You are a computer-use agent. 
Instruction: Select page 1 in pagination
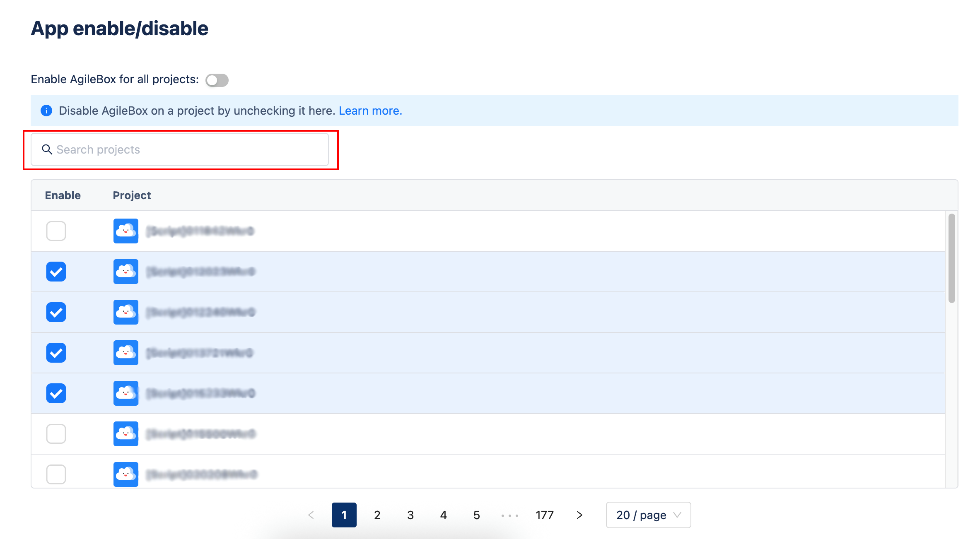tap(344, 515)
